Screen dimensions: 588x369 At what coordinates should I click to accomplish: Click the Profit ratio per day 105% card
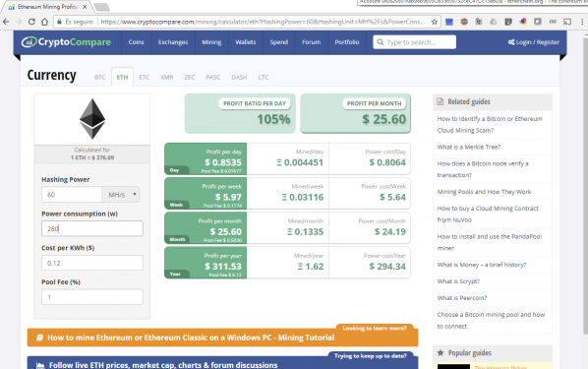[x=240, y=113]
